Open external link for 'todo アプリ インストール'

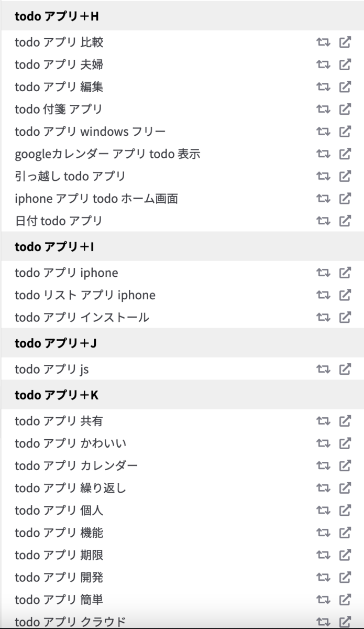345,317
